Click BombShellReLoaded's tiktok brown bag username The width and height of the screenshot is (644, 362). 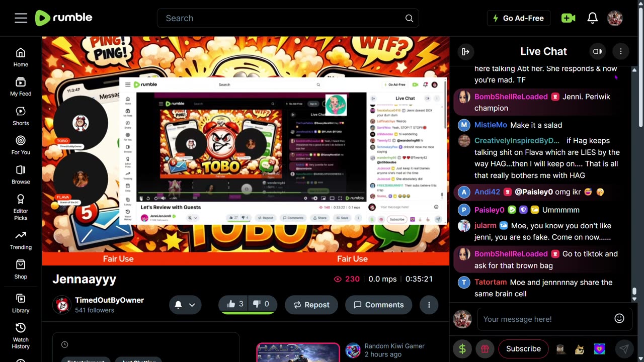point(511,254)
